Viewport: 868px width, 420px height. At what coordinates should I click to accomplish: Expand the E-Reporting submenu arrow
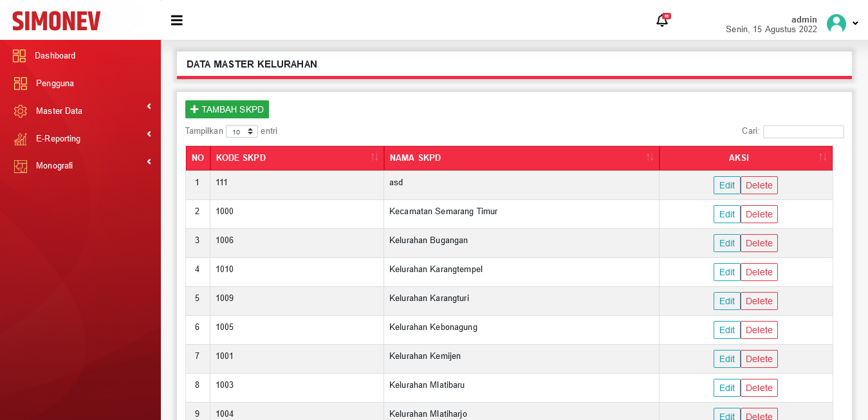(149, 134)
